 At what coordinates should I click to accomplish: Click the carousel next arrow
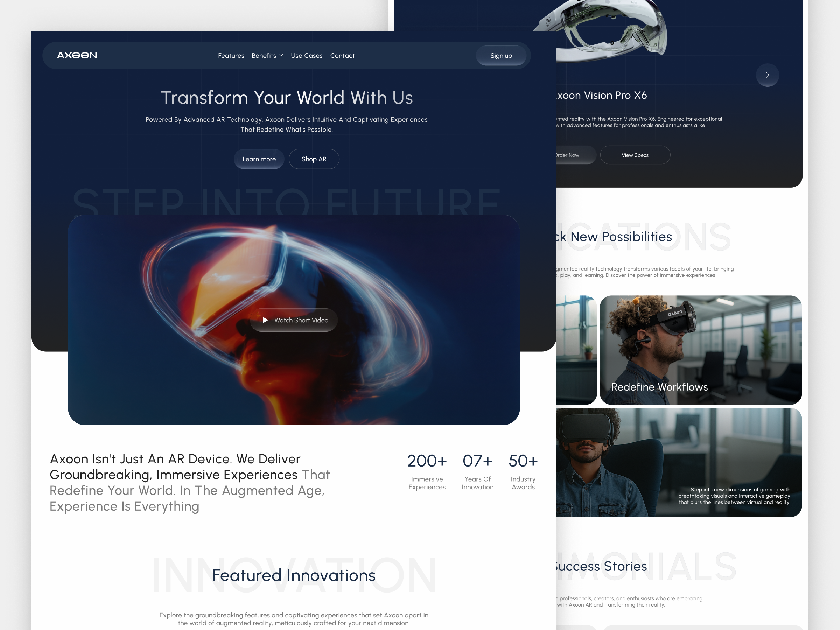(768, 75)
